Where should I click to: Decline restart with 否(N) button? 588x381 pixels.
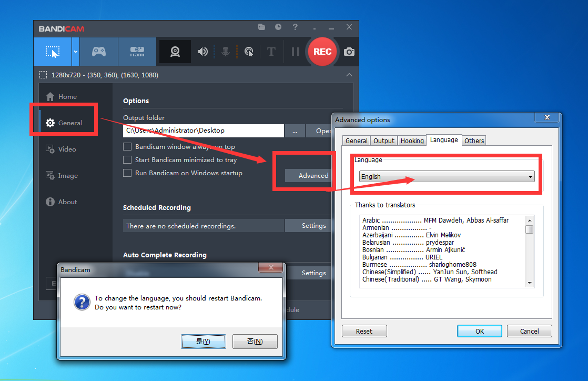tap(255, 342)
